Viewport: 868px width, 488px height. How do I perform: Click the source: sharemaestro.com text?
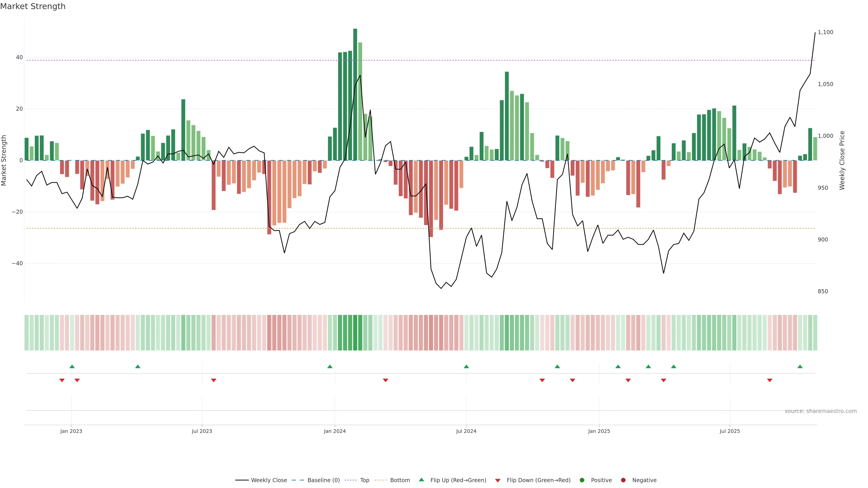click(x=821, y=411)
